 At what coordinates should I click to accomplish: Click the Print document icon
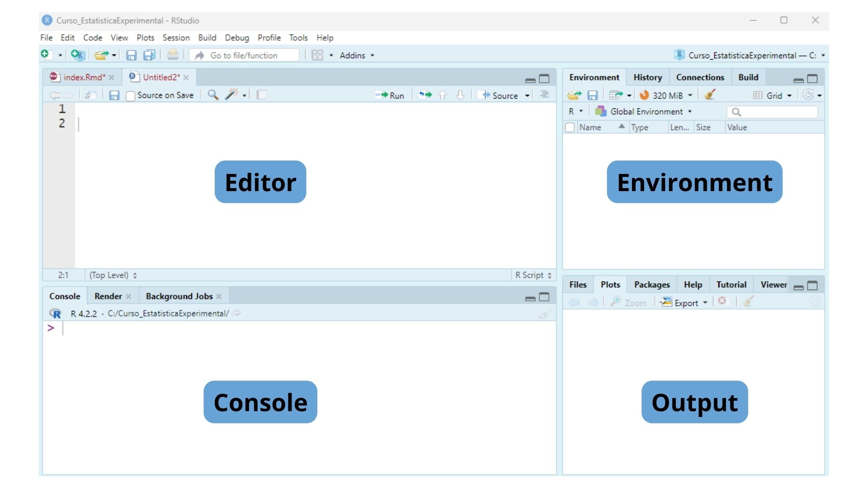click(x=173, y=55)
